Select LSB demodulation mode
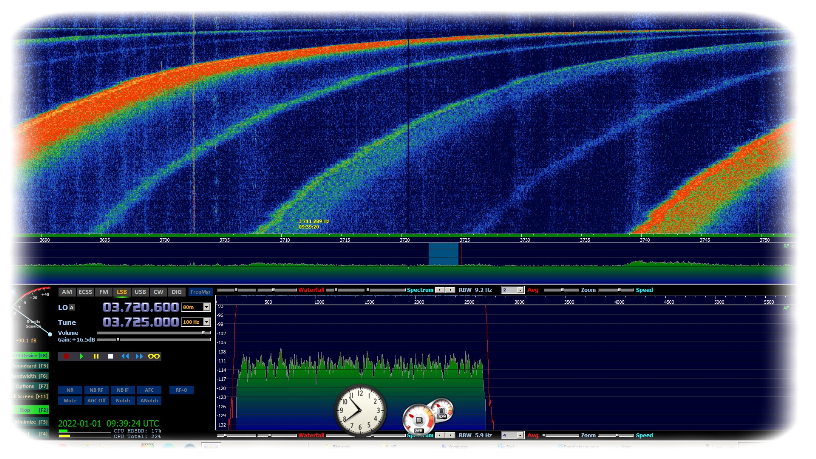This screenshot has width=816, height=459. [122, 292]
